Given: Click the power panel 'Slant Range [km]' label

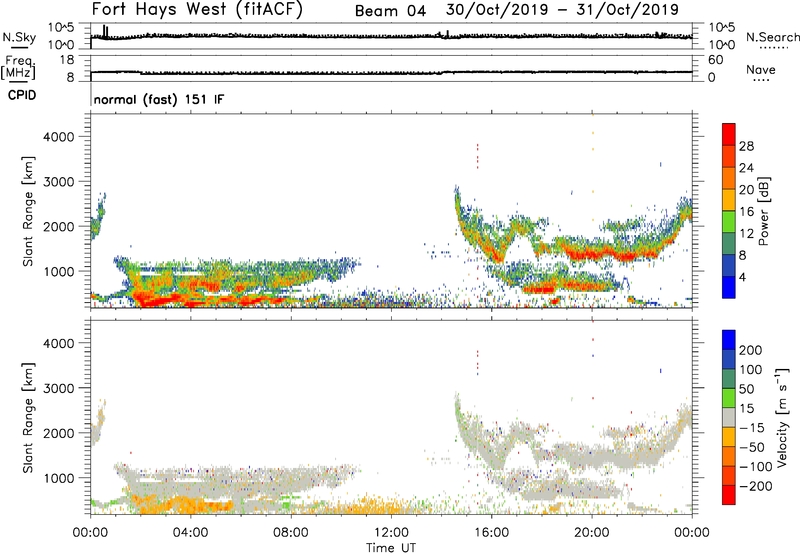Looking at the screenshot, I should coord(28,211).
